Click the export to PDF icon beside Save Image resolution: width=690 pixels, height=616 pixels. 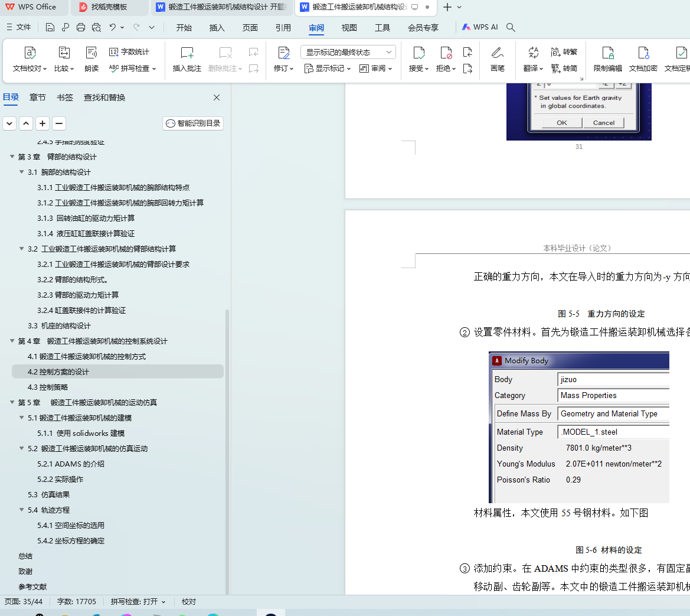tap(65, 27)
